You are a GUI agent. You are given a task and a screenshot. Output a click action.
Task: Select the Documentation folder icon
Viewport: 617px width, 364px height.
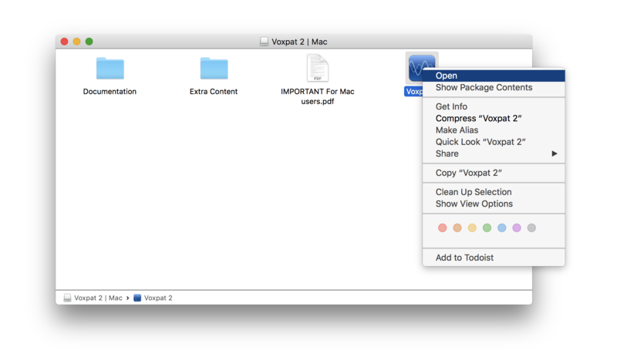[110, 69]
